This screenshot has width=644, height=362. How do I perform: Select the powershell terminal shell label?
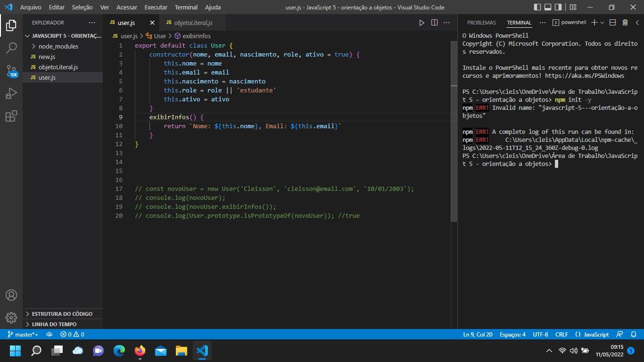point(570,23)
